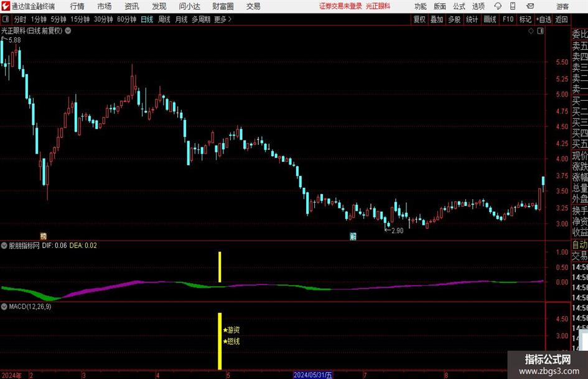Click the ★短线 signal label

pyautogui.click(x=231, y=342)
